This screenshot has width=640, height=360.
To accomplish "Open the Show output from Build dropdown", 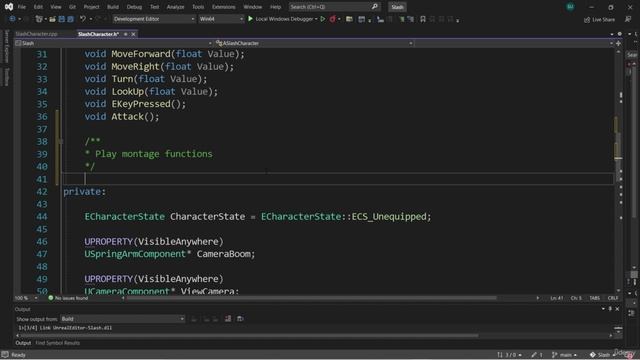I will pos(122,319).
